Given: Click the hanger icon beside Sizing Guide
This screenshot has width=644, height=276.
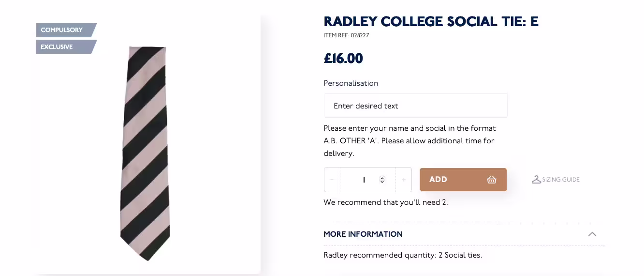Looking at the screenshot, I should [536, 180].
